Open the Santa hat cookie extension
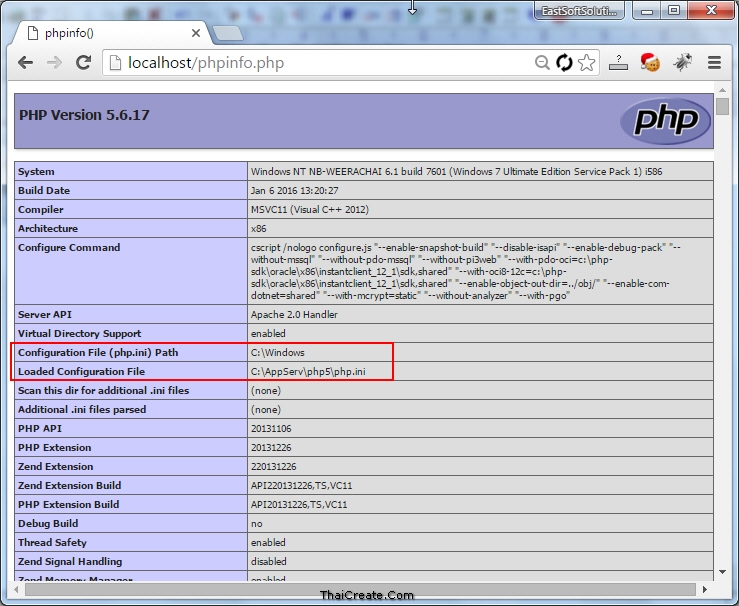This screenshot has height=606, width=739. pos(650,62)
